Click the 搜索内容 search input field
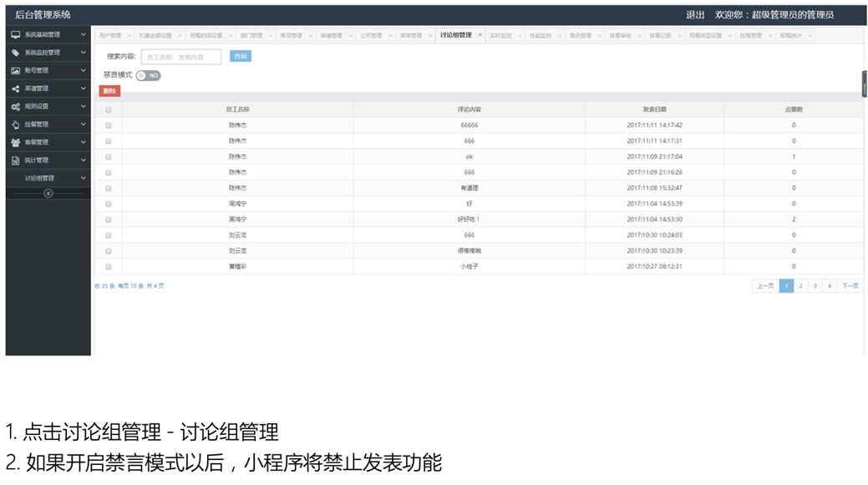 (x=181, y=57)
